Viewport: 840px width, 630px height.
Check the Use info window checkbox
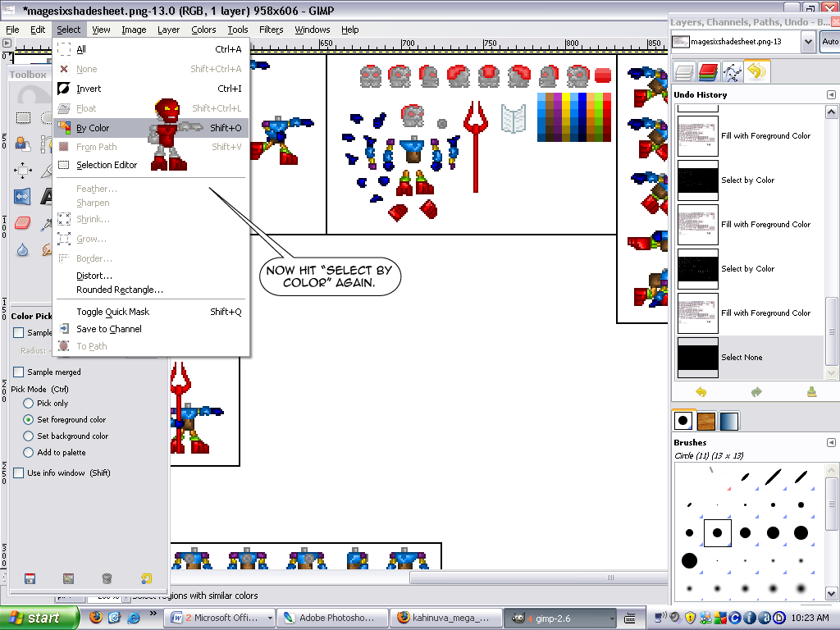coord(18,473)
